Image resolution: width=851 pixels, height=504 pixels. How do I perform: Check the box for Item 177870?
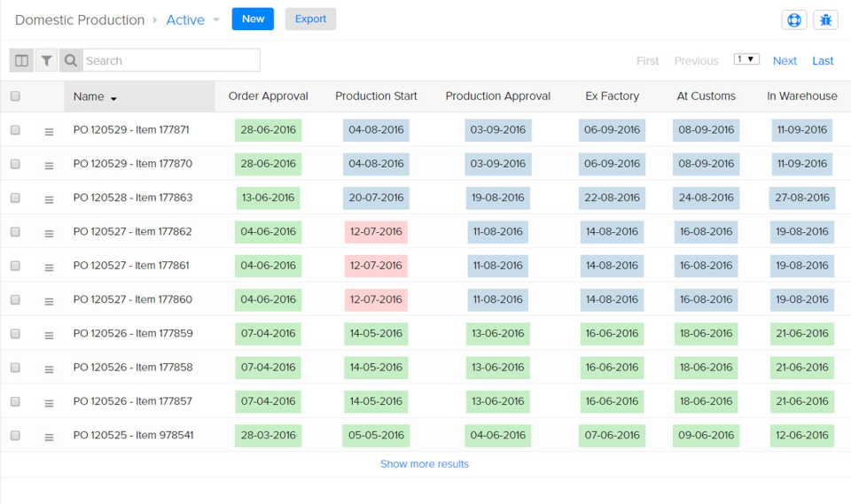(15, 164)
